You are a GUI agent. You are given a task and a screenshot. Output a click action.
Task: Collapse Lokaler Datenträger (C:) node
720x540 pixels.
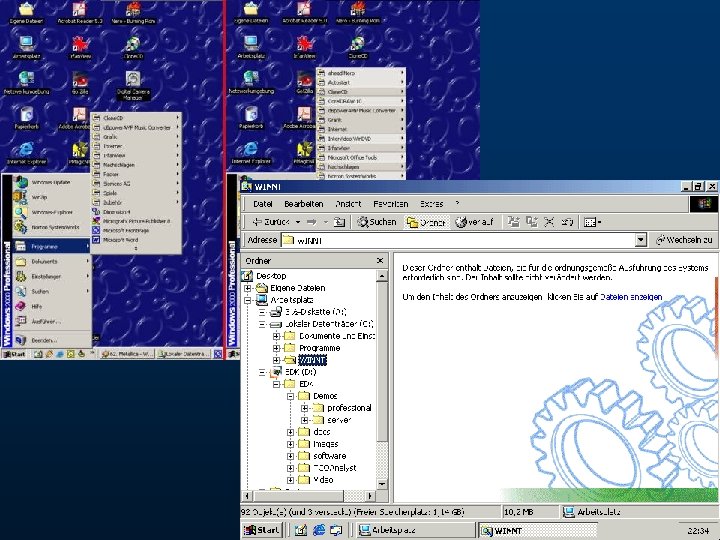pos(262,324)
